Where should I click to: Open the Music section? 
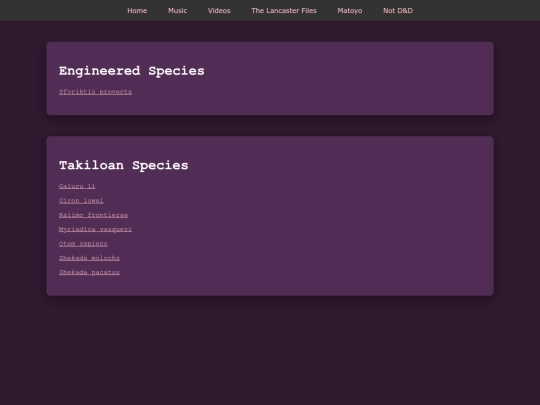[177, 11]
